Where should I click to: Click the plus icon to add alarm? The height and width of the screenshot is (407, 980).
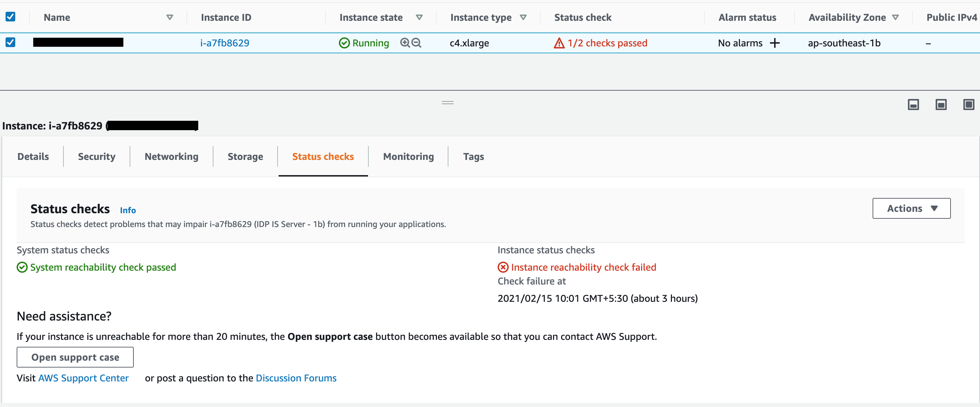tap(775, 43)
